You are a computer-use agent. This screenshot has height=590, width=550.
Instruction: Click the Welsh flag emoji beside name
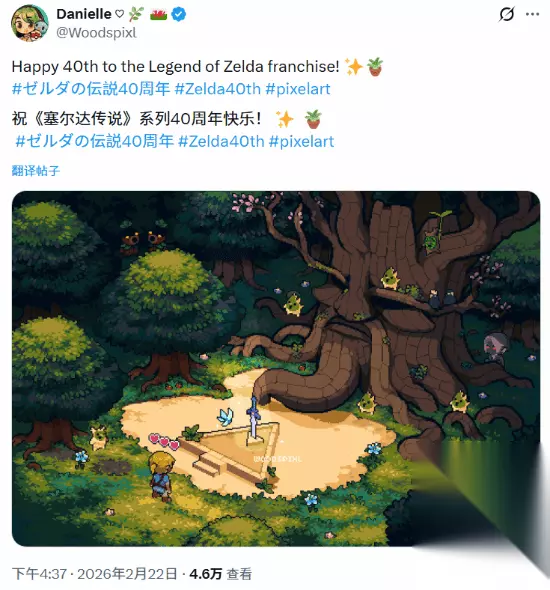tap(158, 14)
